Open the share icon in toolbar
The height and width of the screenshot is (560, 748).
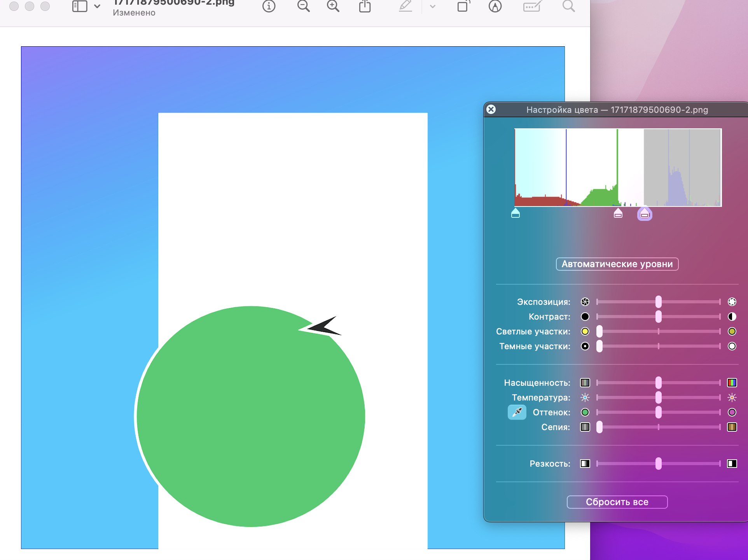[x=365, y=6]
